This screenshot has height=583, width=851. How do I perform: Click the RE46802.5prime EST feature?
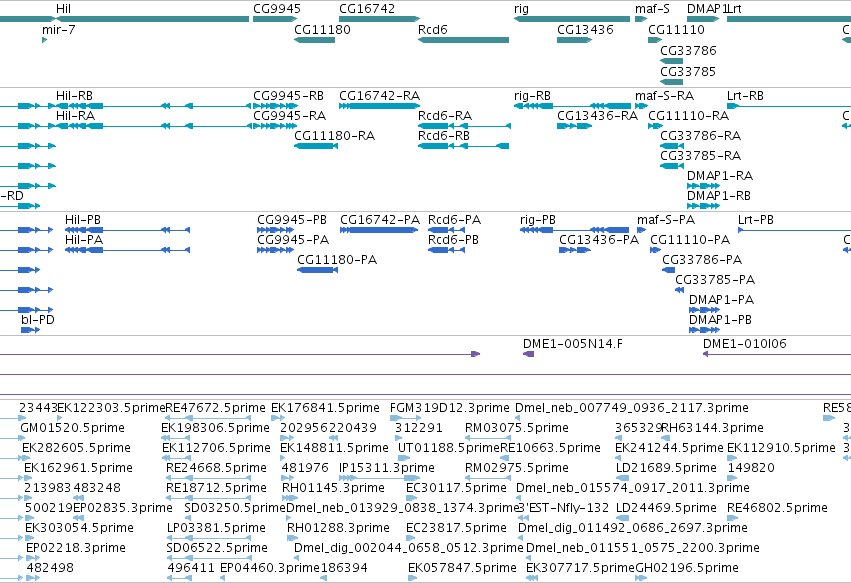point(732,518)
